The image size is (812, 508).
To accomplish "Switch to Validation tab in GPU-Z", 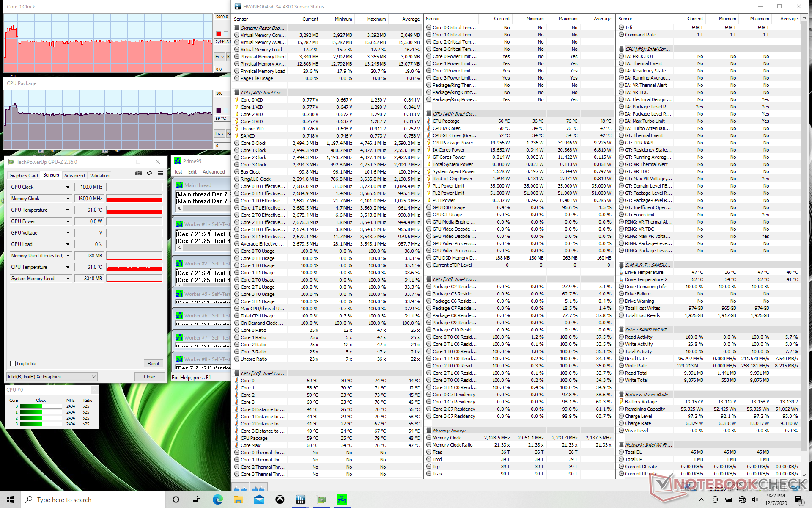I will point(99,175).
